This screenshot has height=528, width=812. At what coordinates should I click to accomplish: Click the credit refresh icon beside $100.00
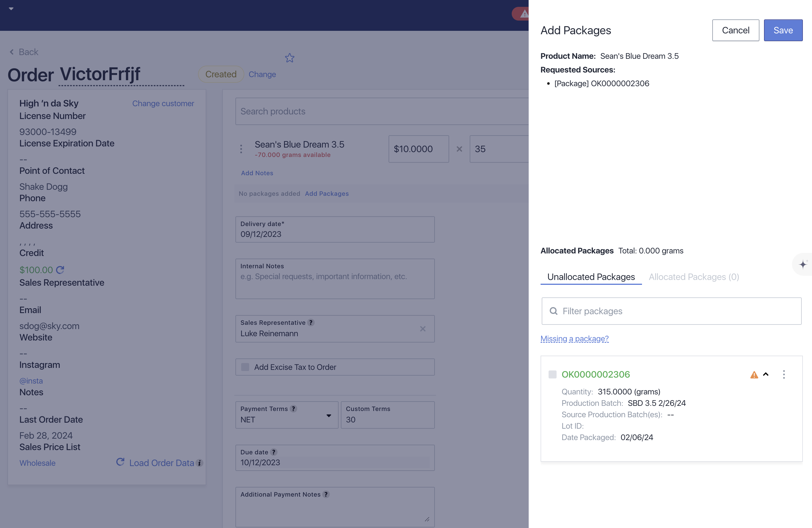pos(60,270)
